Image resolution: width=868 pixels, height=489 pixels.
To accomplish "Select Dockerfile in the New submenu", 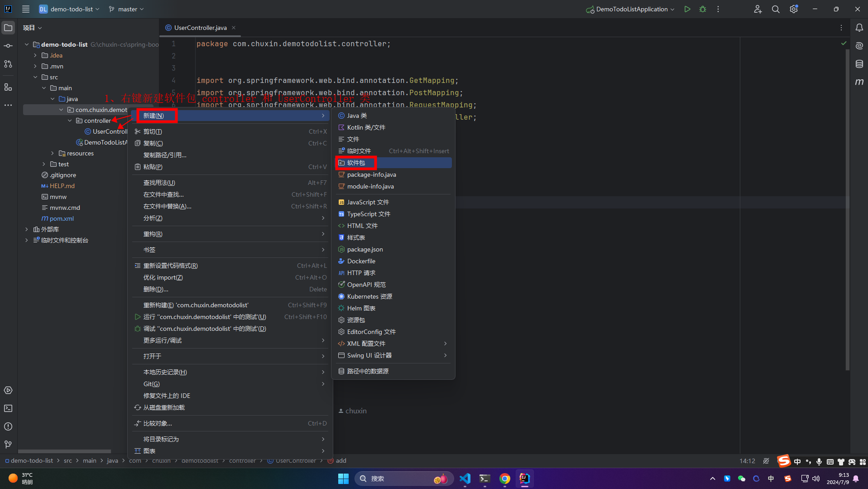I will click(393, 261).
